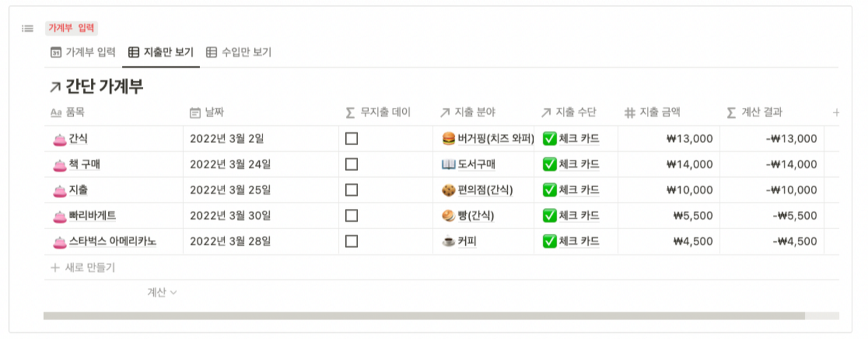Tick the 무지출 데이 box for 빠리바게트
868x339 pixels.
tap(351, 216)
